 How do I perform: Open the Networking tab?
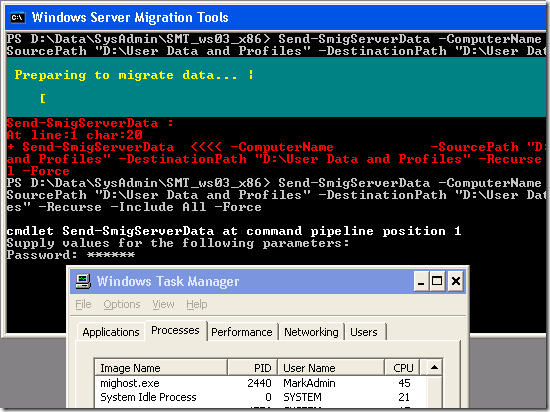(x=311, y=332)
